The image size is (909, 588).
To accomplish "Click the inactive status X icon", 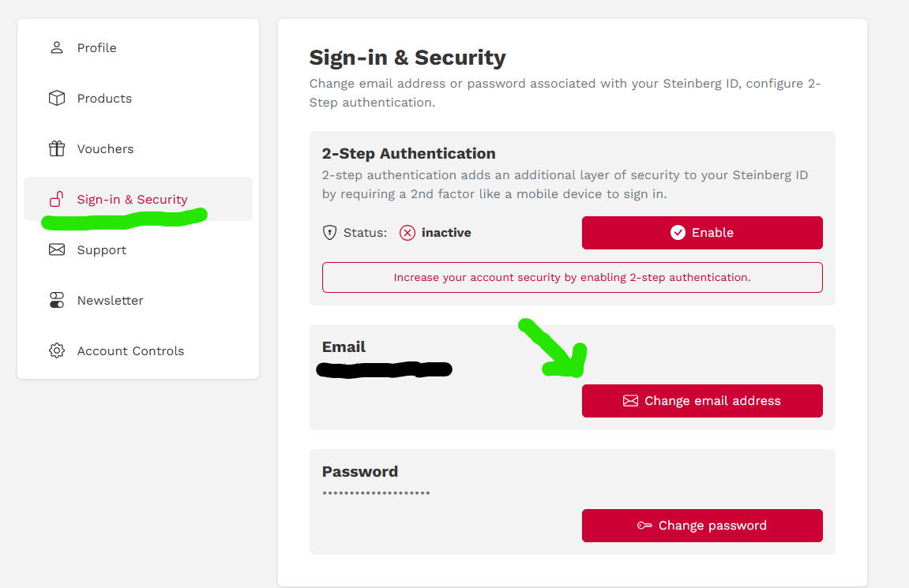I will [x=408, y=233].
